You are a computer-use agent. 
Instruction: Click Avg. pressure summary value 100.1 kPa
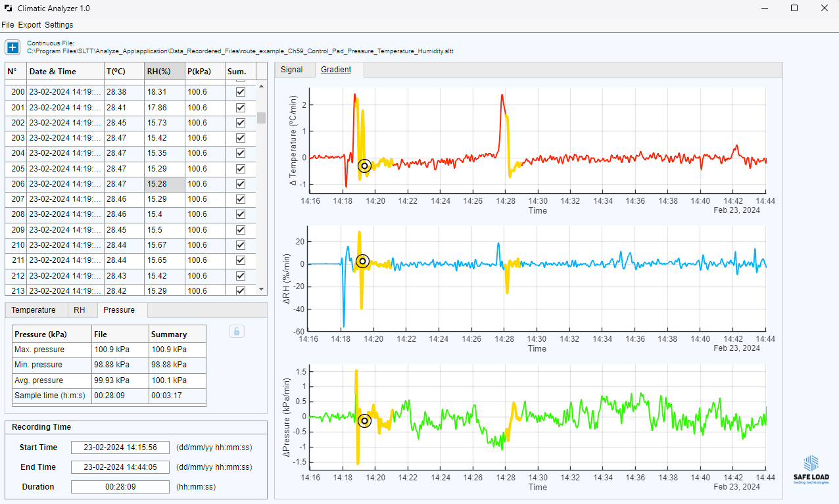point(178,380)
